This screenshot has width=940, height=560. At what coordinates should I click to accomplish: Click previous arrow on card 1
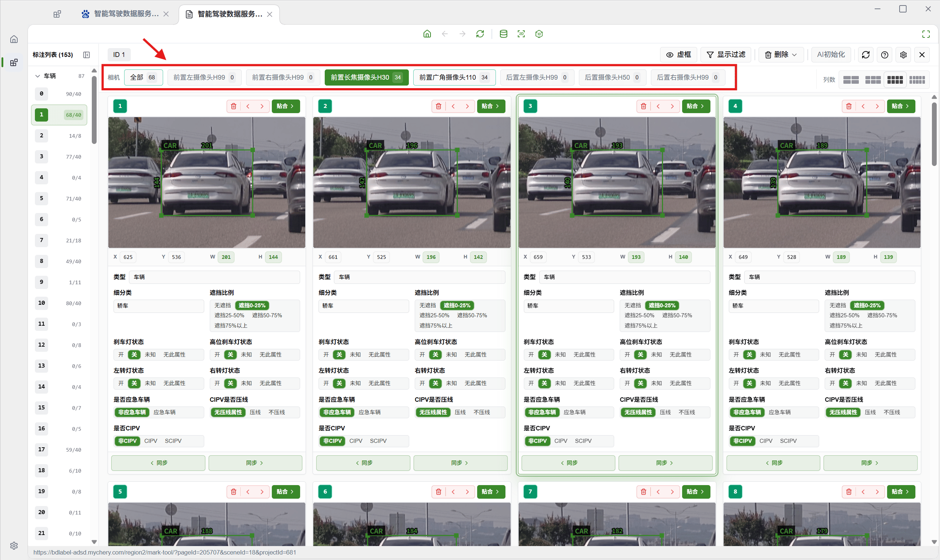pyautogui.click(x=248, y=106)
